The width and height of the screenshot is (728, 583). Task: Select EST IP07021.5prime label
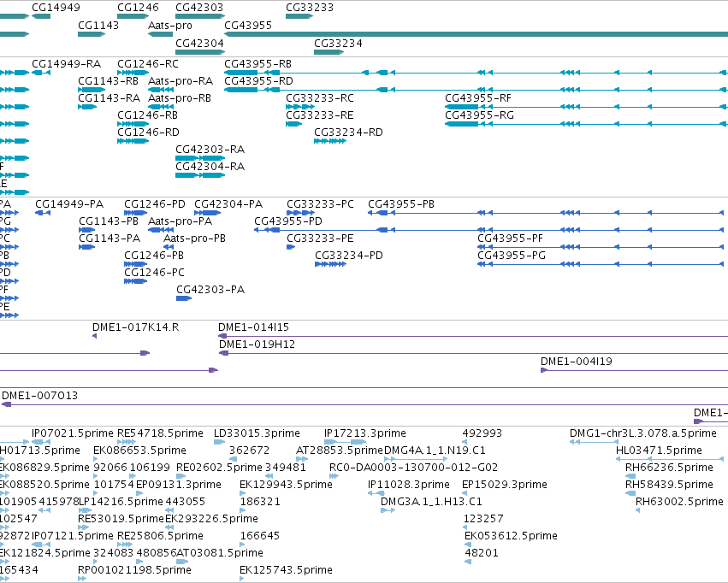[73, 433]
